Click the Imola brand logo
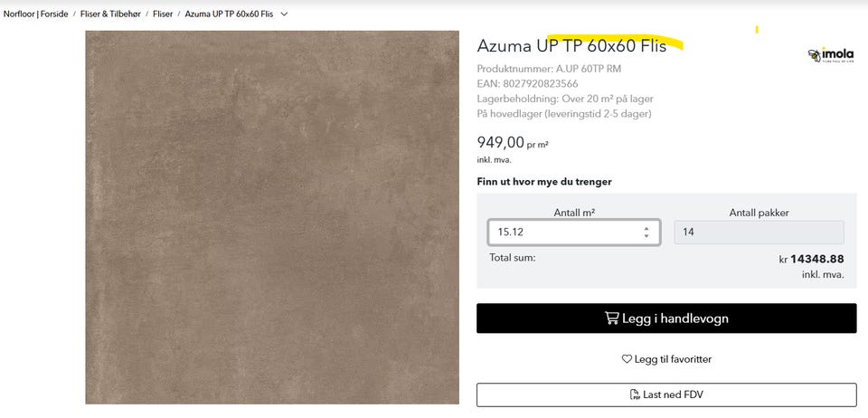The image size is (868, 418). pyautogui.click(x=831, y=55)
